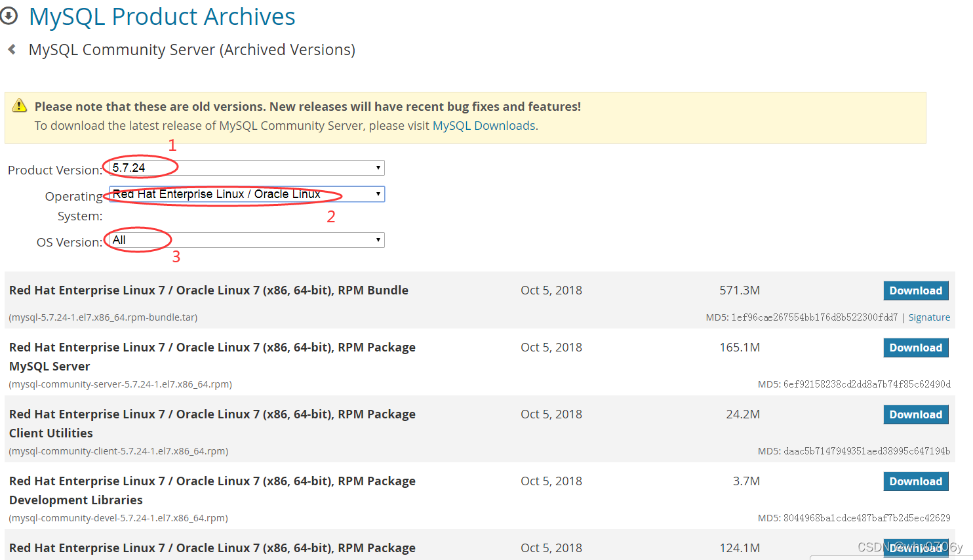Click the 571.3M file size
Screen dimensions: 973x560
(740, 290)
